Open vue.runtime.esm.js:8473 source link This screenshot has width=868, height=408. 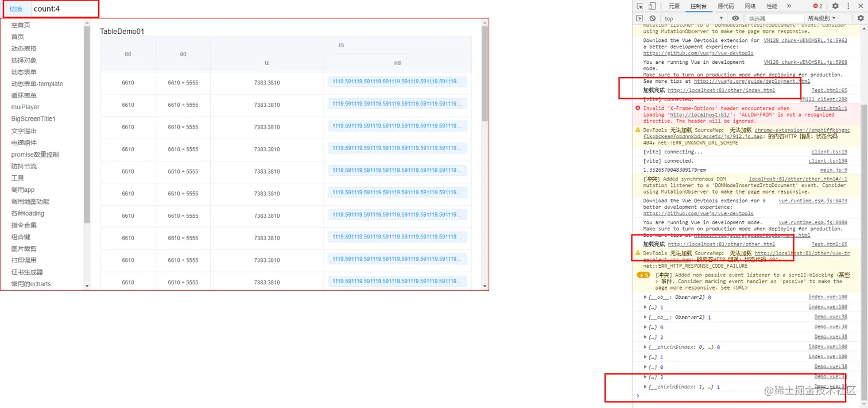813,201
